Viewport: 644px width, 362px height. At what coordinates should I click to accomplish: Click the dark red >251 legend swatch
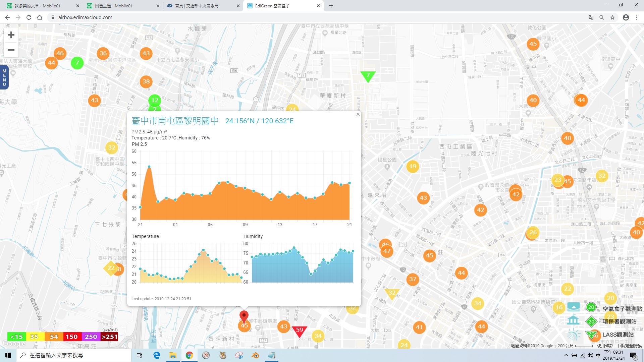(x=109, y=337)
